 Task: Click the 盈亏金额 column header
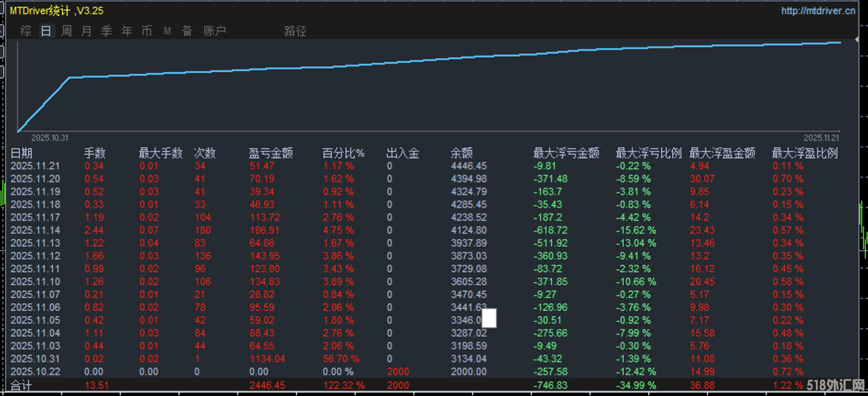coord(270,153)
